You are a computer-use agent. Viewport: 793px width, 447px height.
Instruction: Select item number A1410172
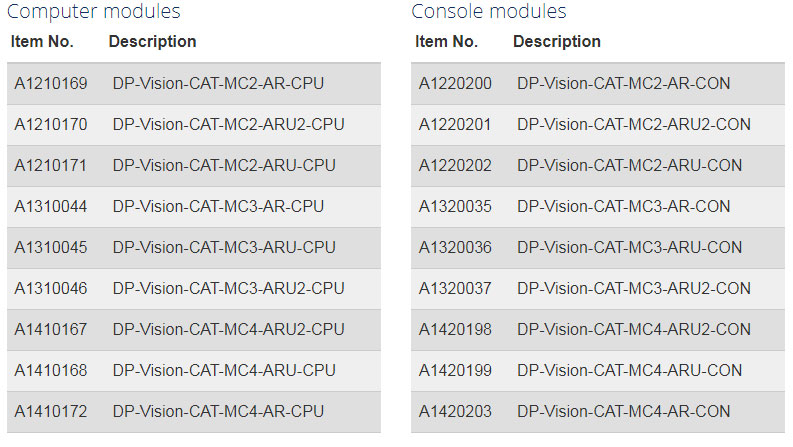pos(51,411)
